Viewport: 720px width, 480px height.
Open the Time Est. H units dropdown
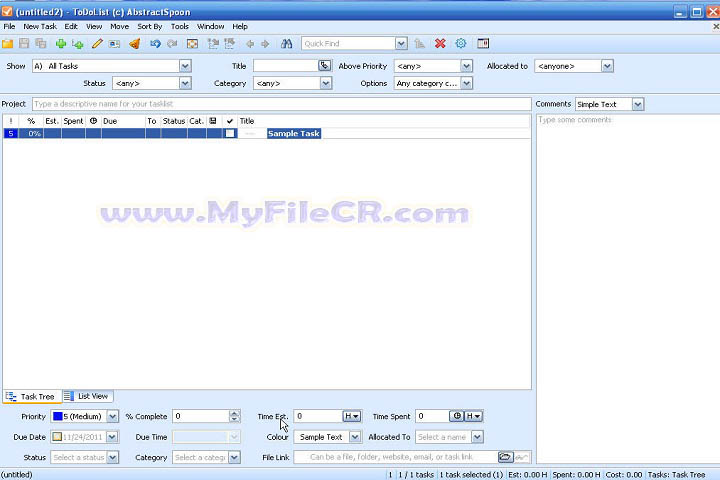pos(352,416)
